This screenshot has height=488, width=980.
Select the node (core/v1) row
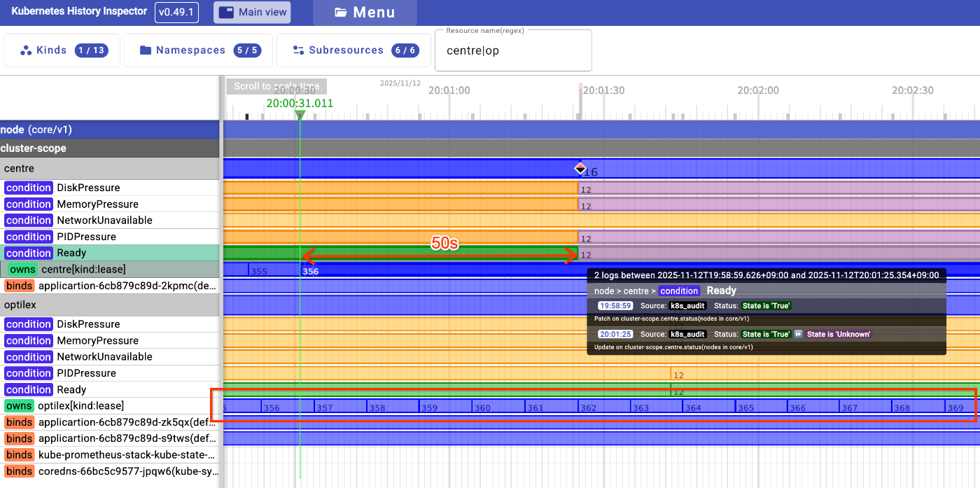pyautogui.click(x=111, y=130)
